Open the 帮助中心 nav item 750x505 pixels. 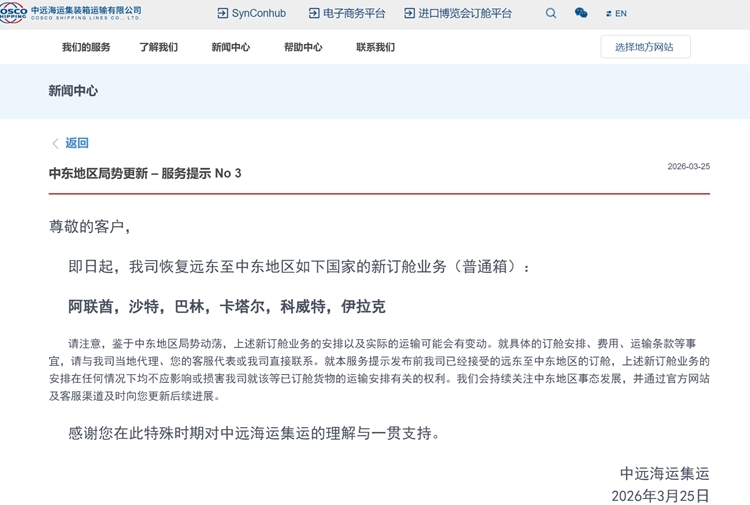[x=303, y=47]
